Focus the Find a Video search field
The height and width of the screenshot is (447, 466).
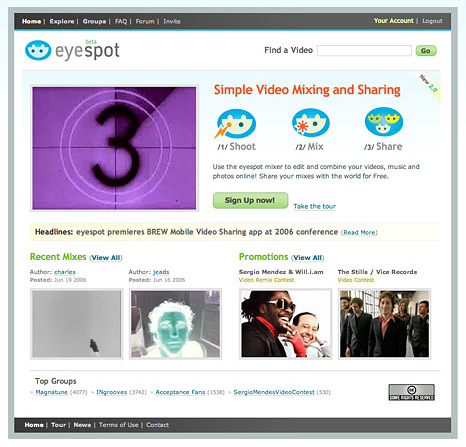(x=364, y=51)
